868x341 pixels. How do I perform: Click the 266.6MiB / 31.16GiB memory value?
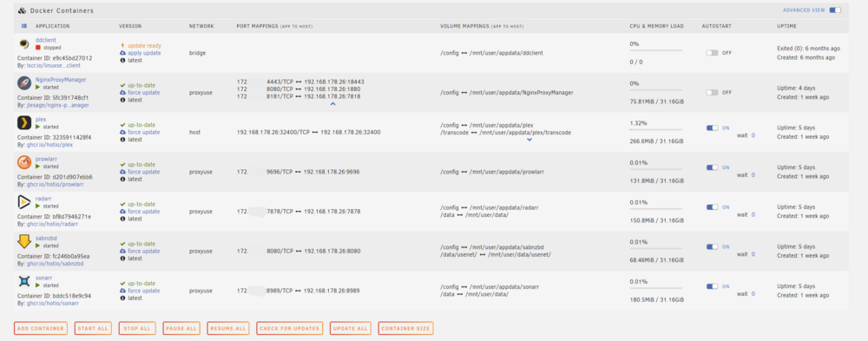tap(656, 141)
